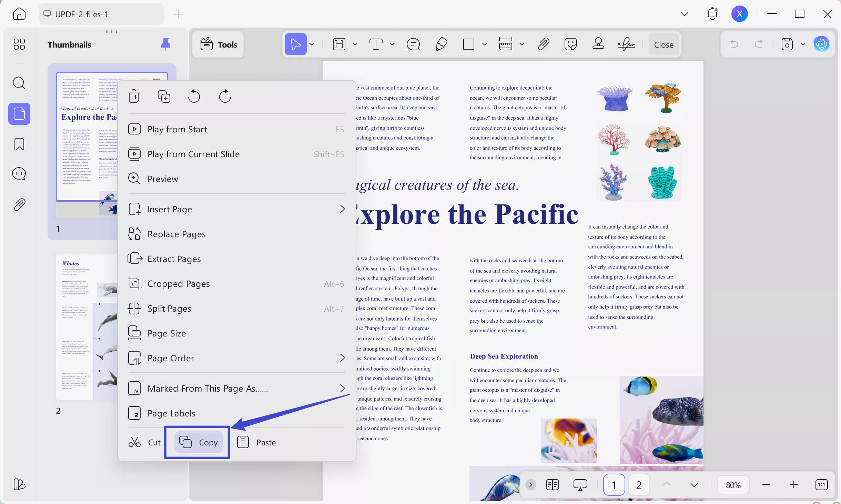
Task: Duplicate page via context menu icon
Action: click(x=164, y=96)
